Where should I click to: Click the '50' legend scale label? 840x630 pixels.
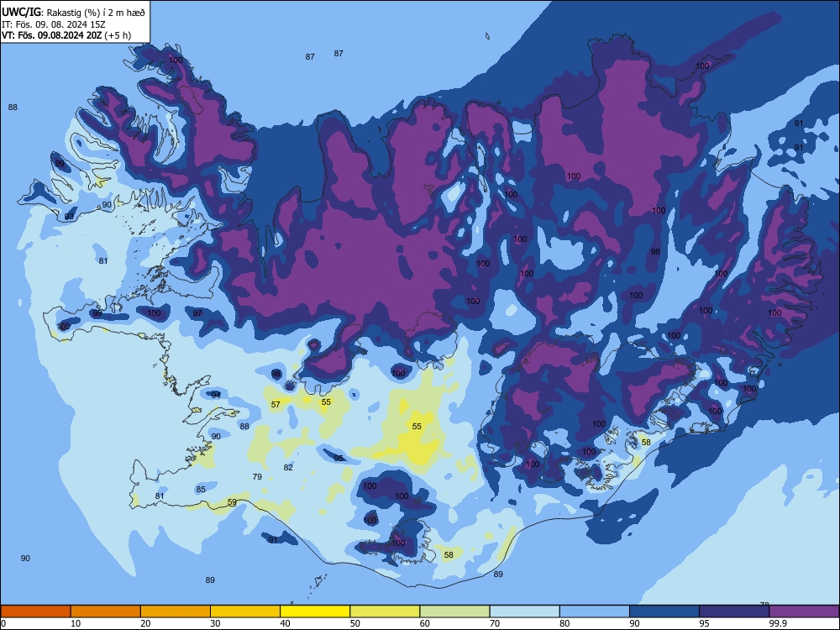[x=354, y=623]
